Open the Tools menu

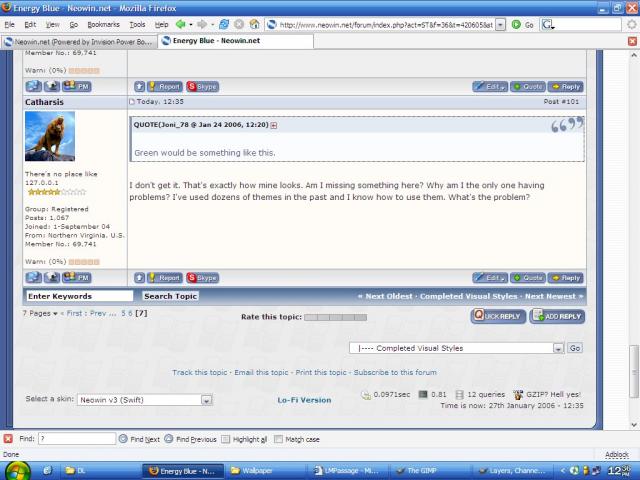coord(138,25)
